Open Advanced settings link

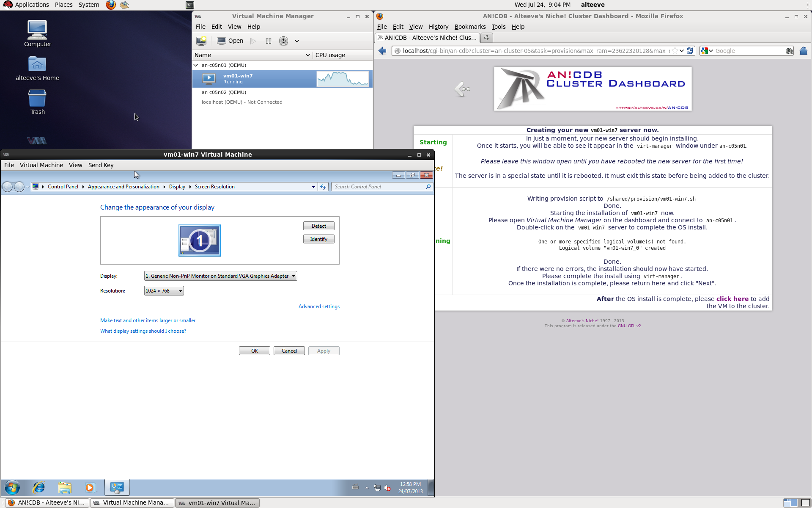[319, 306]
